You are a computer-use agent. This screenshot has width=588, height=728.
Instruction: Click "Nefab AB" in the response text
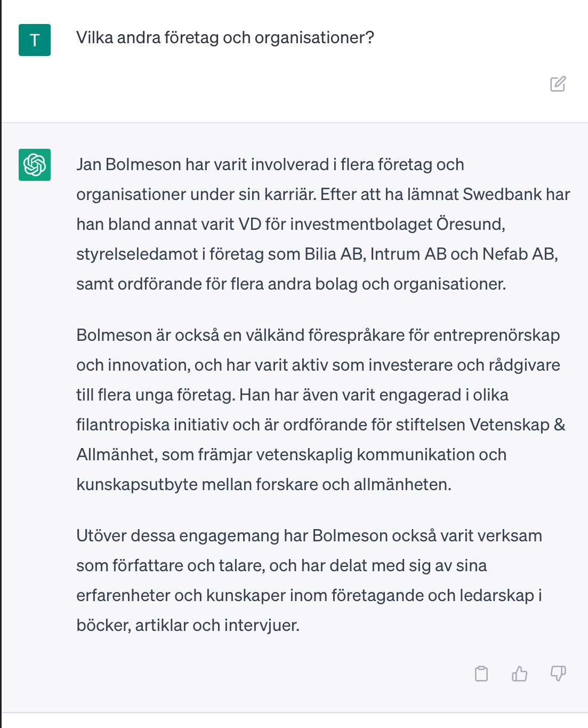coord(519,254)
